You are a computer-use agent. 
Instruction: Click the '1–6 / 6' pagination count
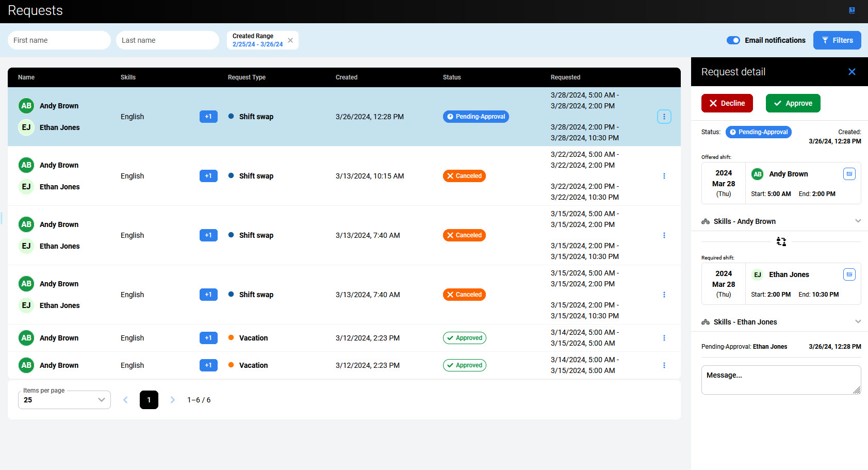coord(199,400)
